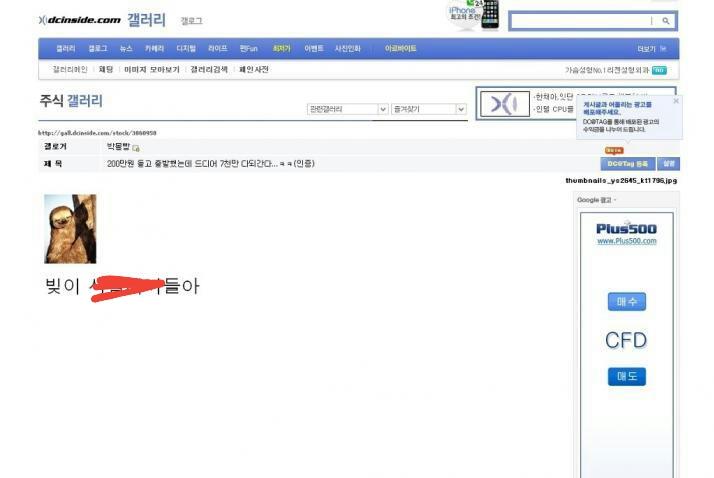The height and width of the screenshot is (478, 714).
Task: Open the 관련갤러리 dropdown
Action: [x=348, y=109]
